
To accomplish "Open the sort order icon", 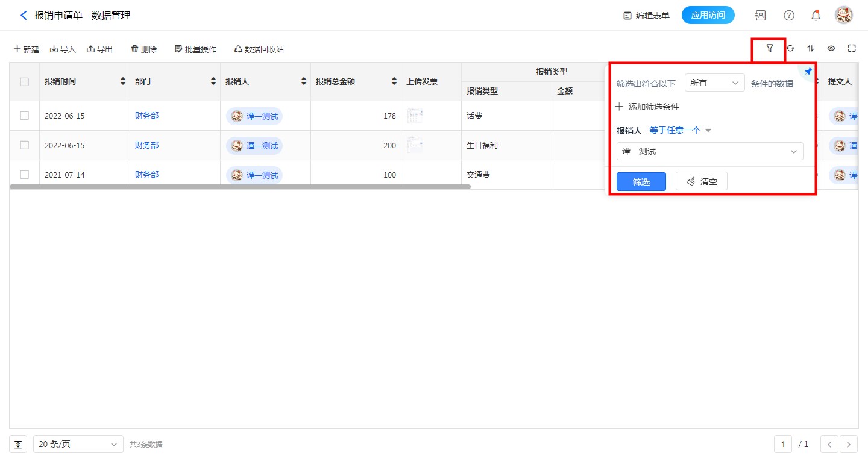I will click(811, 49).
